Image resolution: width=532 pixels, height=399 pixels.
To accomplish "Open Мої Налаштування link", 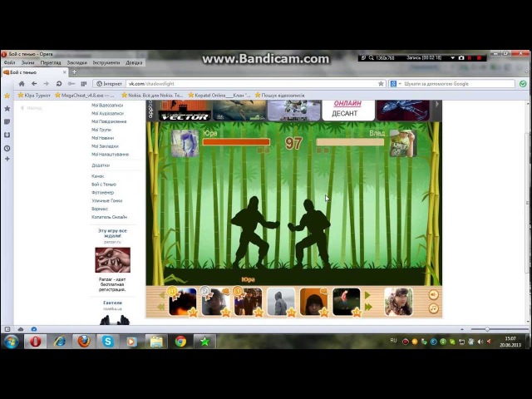I will click(x=110, y=155).
